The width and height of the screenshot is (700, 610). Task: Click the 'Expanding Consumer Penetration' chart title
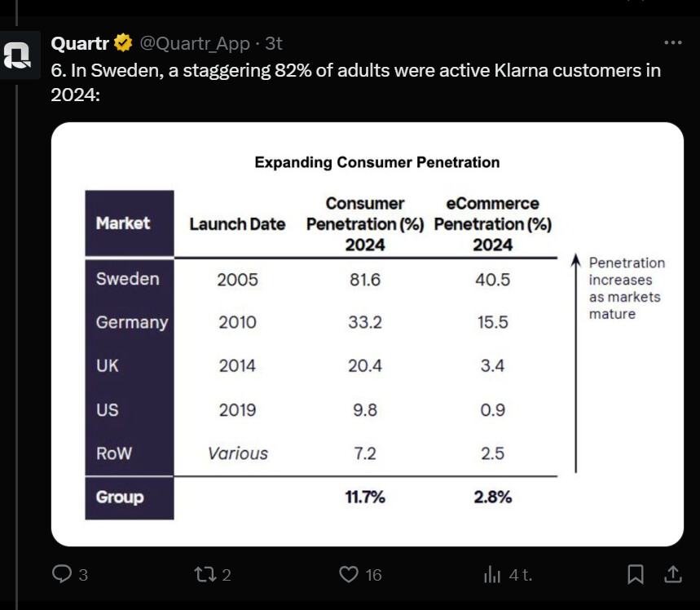[x=376, y=162]
